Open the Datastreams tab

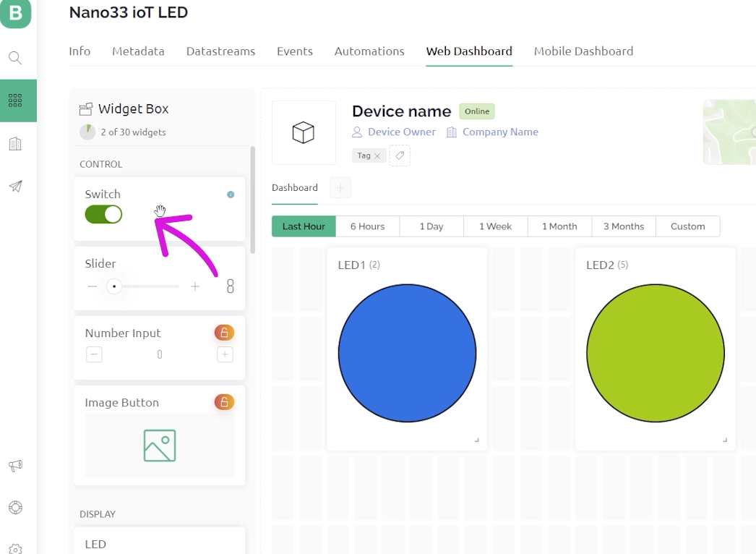tap(221, 51)
